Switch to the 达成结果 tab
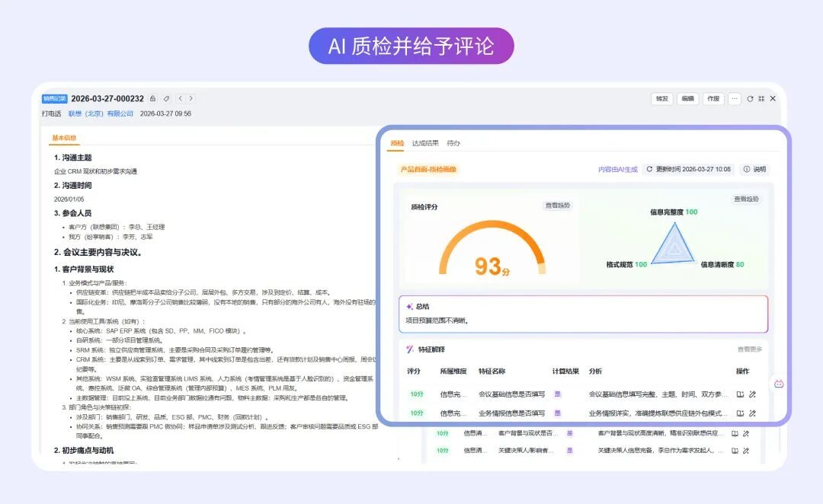 pos(425,143)
